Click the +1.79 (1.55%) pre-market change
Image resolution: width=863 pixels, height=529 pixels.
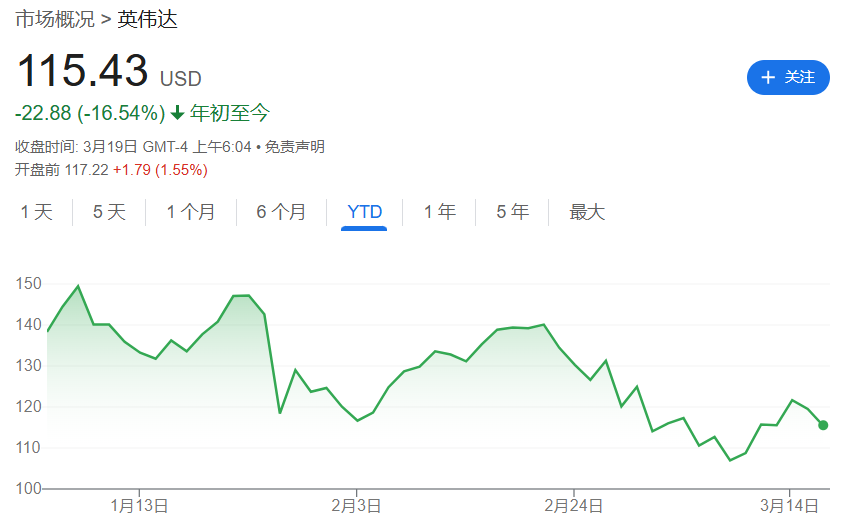tap(160, 170)
